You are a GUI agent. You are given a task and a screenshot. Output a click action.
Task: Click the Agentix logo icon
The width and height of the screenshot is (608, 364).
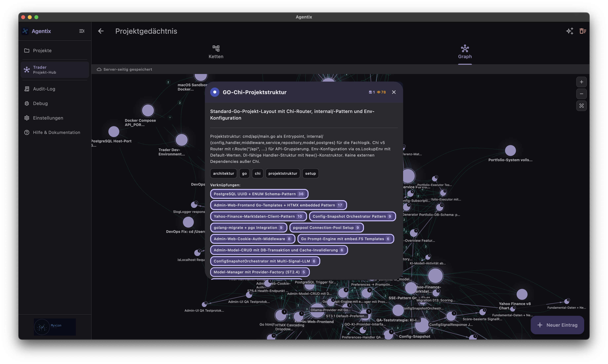coord(25,31)
